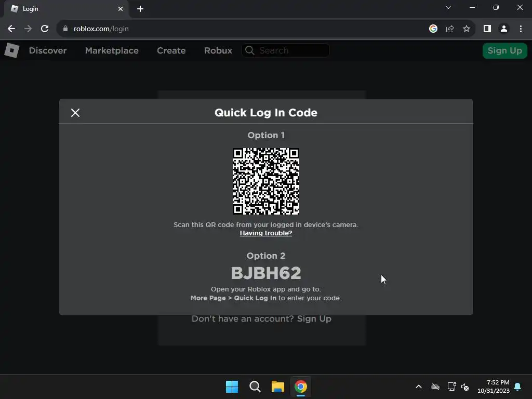Click the search magnifier icon in Roblox header
The width and height of the screenshot is (532, 399).
click(x=250, y=50)
